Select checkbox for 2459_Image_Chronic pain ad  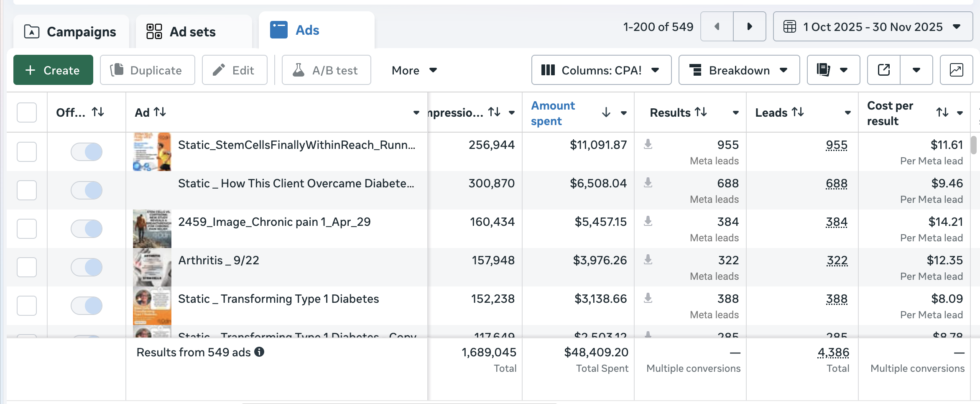pos(27,229)
